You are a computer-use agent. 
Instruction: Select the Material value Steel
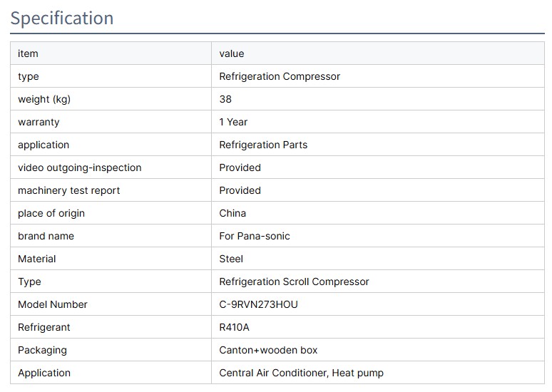click(x=231, y=259)
